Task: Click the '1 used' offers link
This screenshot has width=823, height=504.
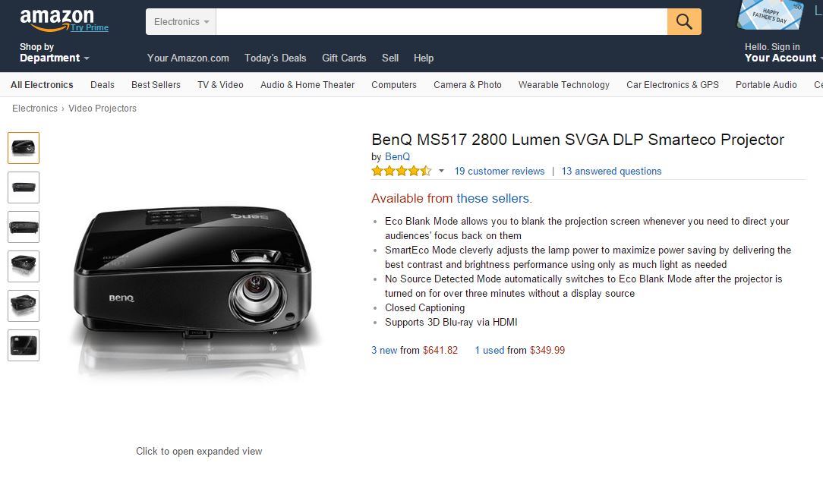Action: [490, 350]
